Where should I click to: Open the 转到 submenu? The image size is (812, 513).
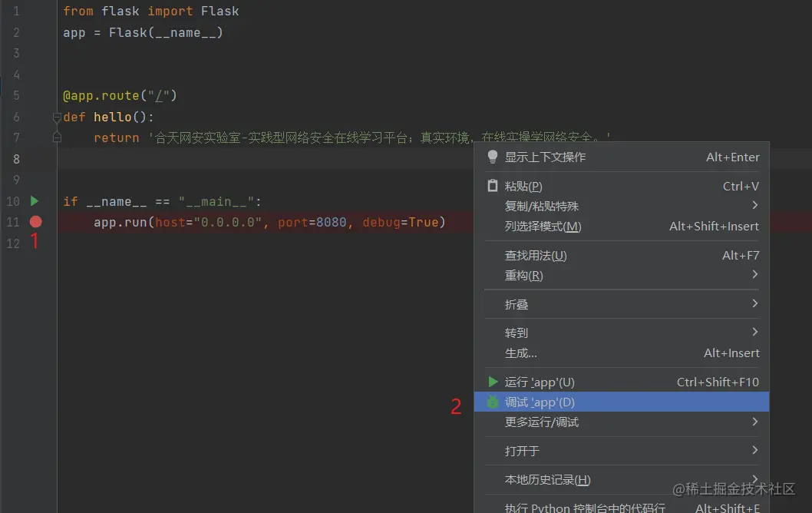click(622, 333)
